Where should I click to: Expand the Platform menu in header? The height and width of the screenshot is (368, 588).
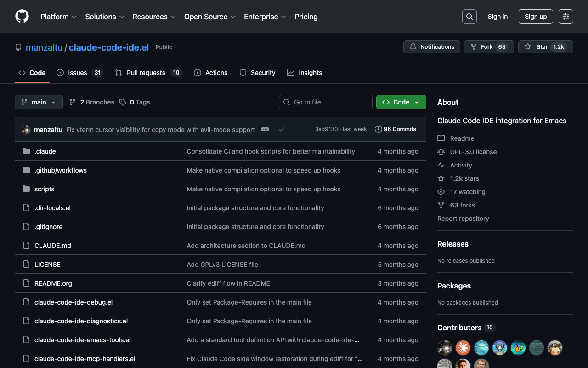[58, 17]
